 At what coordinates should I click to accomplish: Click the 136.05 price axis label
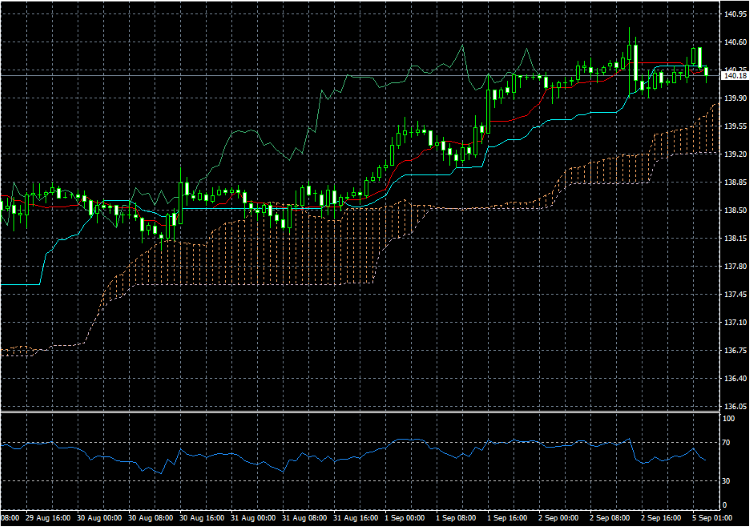point(735,406)
